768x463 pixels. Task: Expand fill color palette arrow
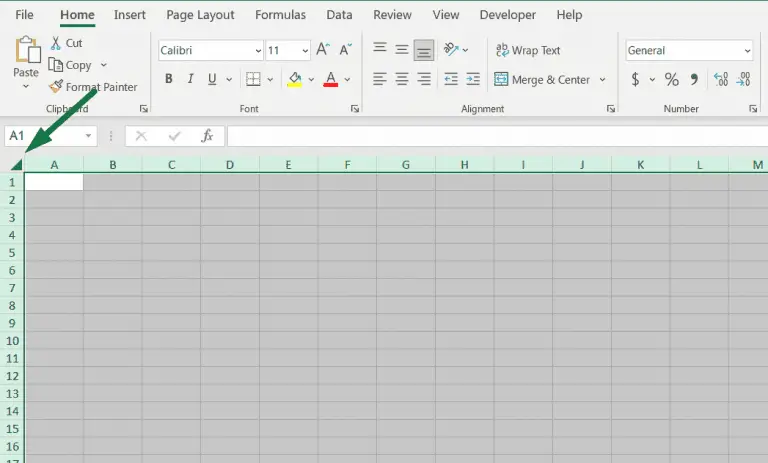tap(311, 79)
